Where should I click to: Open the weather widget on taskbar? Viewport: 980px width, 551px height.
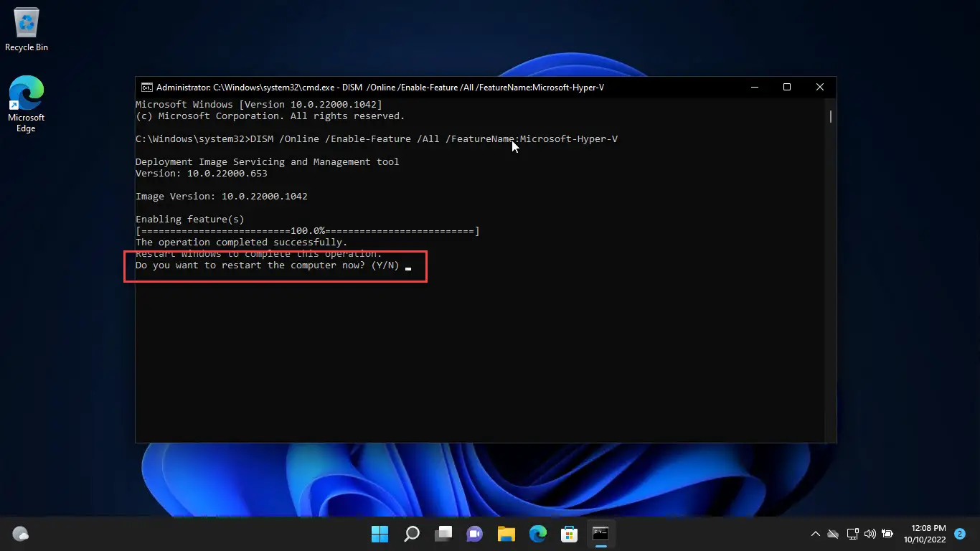21,534
